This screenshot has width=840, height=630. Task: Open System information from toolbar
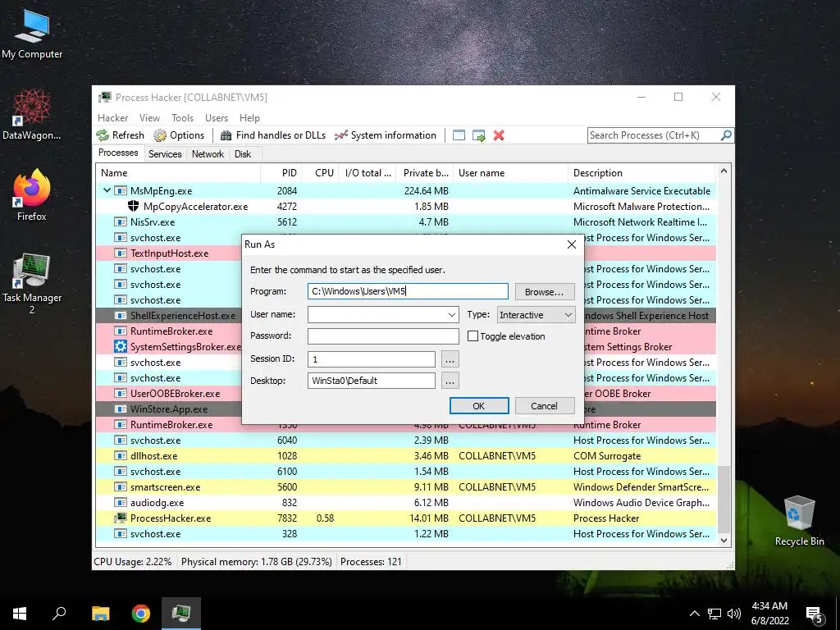click(386, 135)
